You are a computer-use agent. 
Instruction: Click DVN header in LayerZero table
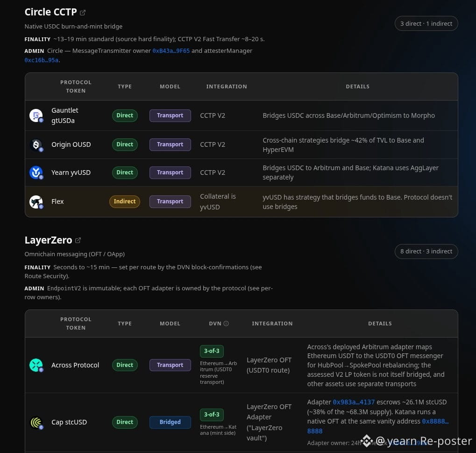[215, 324]
